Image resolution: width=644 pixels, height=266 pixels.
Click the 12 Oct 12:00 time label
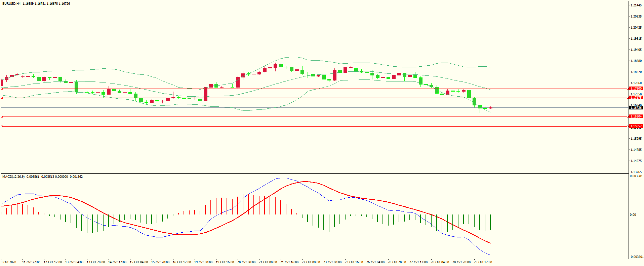click(x=53, y=262)
